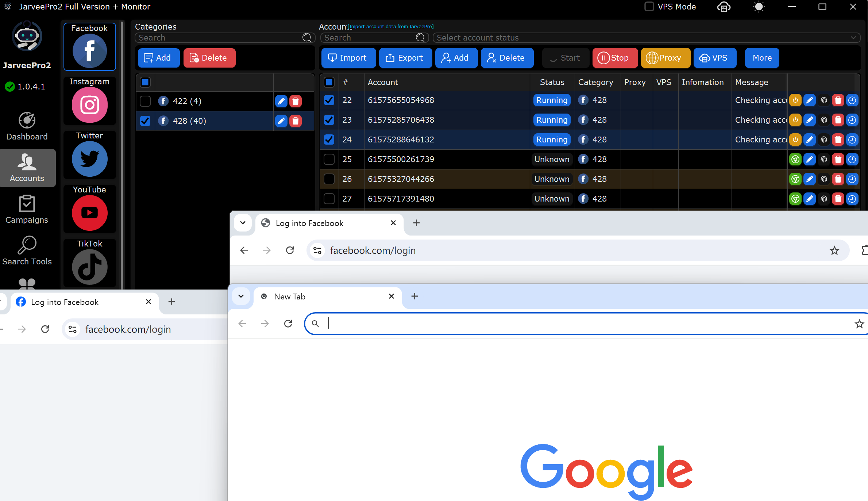
Task: Click the pencil edit icon for account row 23
Action: [810, 120]
